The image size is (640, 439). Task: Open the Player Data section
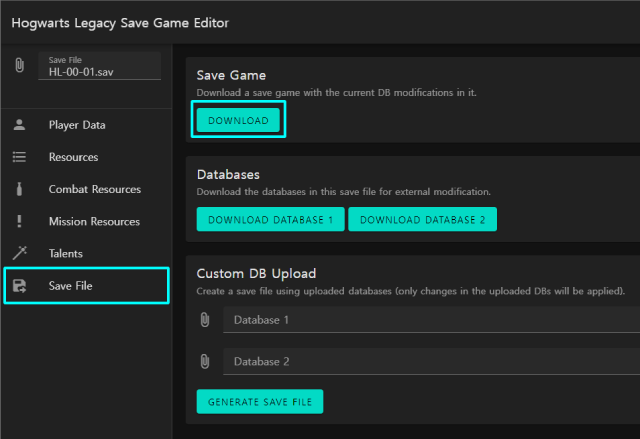tap(87, 125)
